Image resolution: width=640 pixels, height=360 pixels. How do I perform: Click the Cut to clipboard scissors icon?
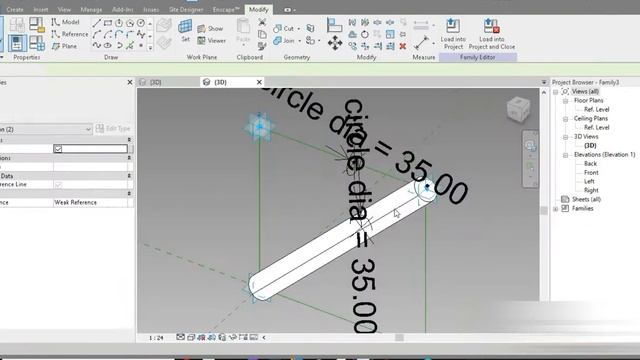(262, 22)
